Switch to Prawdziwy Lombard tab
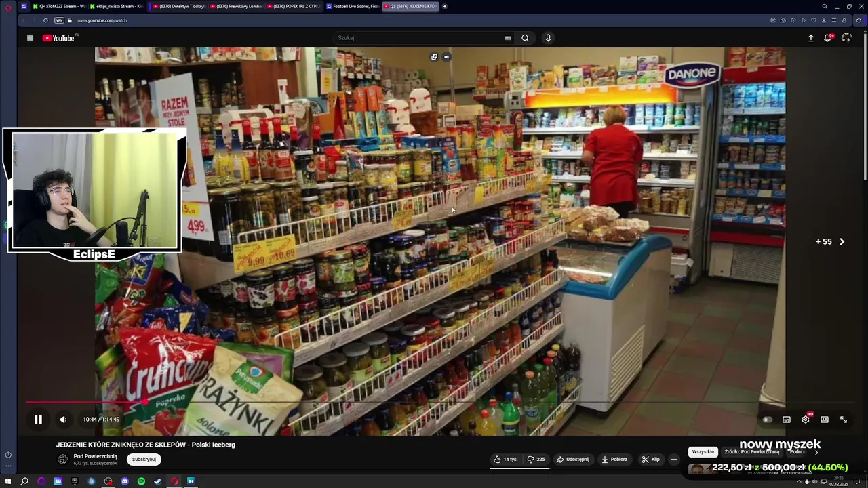868x488 pixels. (x=235, y=6)
